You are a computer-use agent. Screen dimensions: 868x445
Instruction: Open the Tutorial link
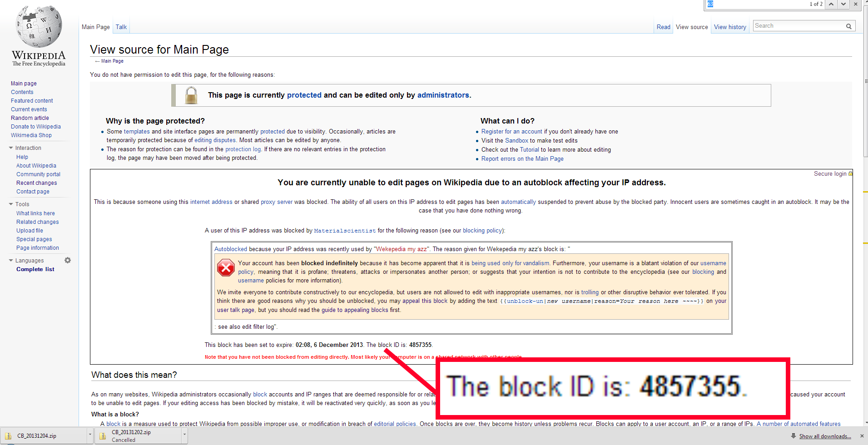click(530, 150)
